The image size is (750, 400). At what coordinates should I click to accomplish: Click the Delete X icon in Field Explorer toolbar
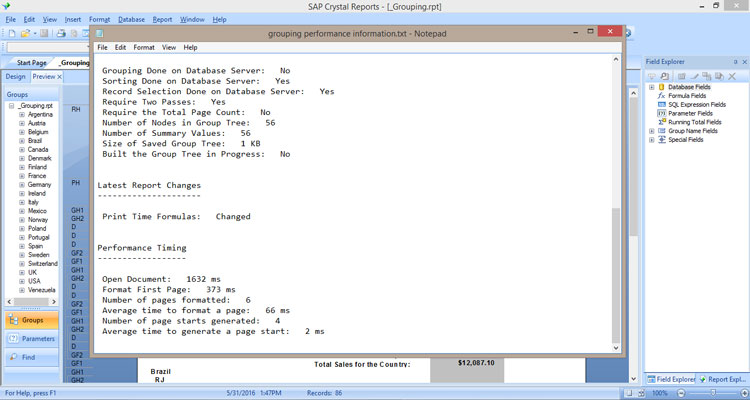click(x=732, y=76)
